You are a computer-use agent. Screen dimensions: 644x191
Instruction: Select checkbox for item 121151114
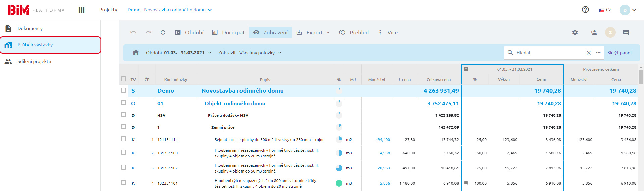[x=124, y=139]
